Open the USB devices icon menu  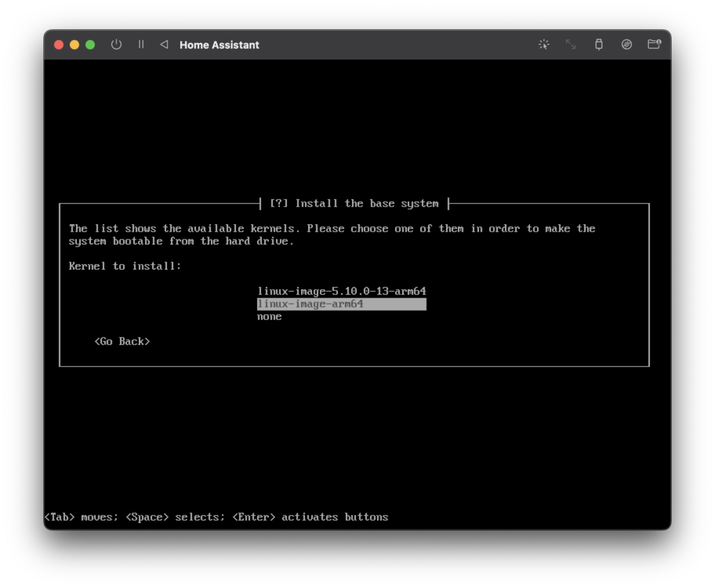[598, 45]
